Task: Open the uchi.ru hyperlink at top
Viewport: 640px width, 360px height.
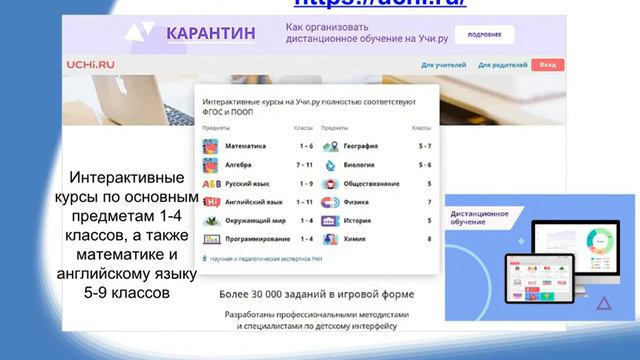Action: click(380, 3)
